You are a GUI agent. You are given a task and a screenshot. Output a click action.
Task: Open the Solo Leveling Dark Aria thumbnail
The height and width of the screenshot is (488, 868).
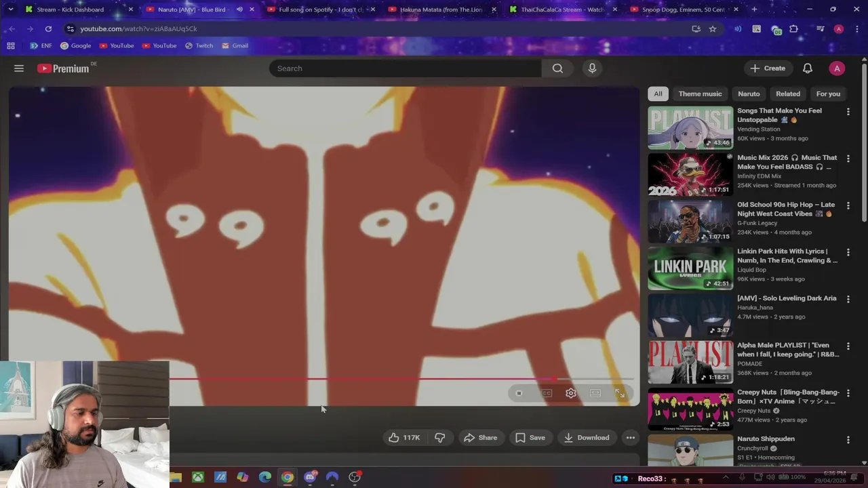[x=690, y=315]
